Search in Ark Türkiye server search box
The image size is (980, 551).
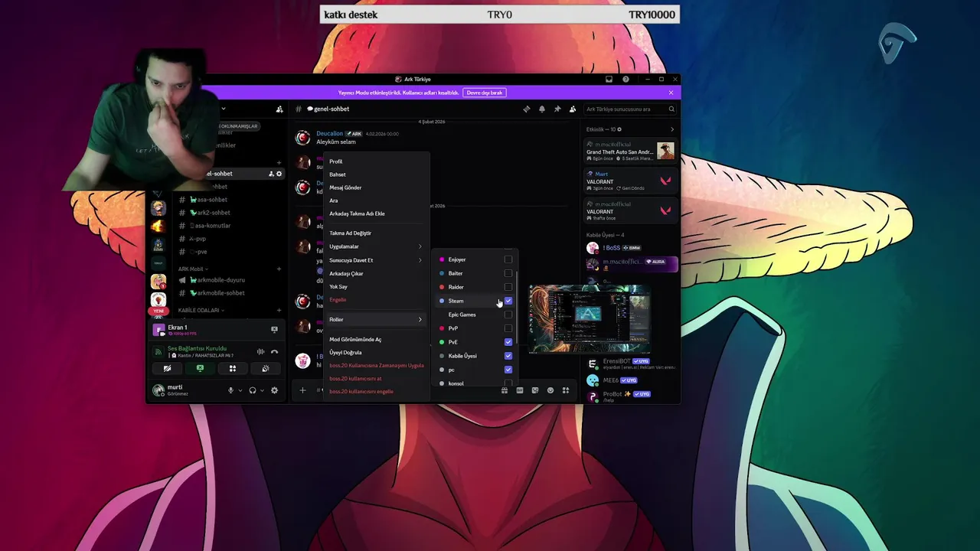pos(629,109)
